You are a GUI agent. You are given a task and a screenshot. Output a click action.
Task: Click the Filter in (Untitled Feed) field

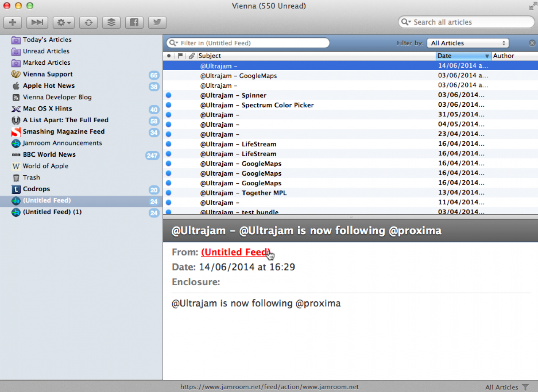point(248,43)
